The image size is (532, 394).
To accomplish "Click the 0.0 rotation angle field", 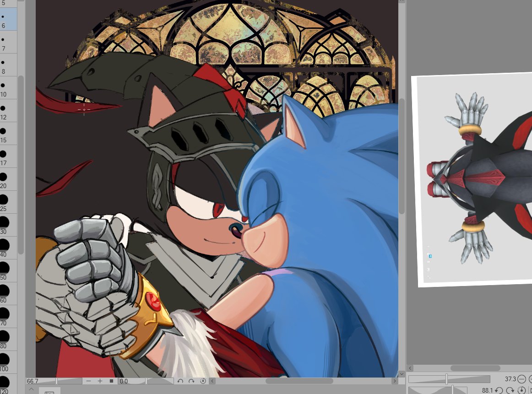I will point(124,381).
